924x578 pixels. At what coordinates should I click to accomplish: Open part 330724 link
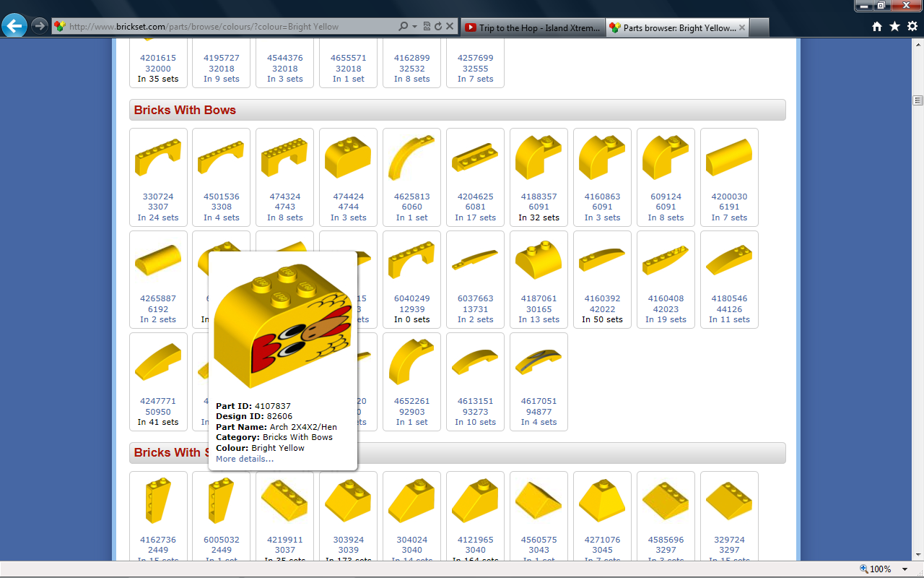pos(158,197)
